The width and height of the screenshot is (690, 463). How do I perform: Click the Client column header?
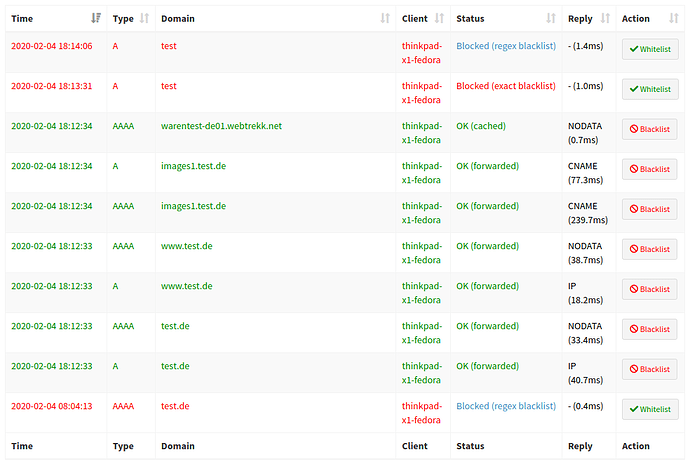414,18
